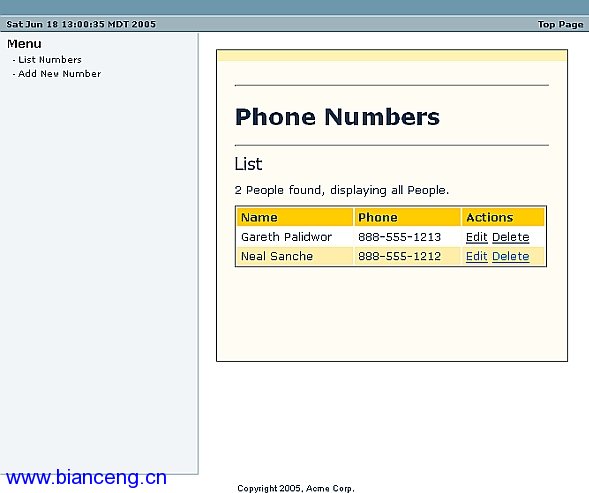Delete Neal Sanche's entry

point(510,256)
